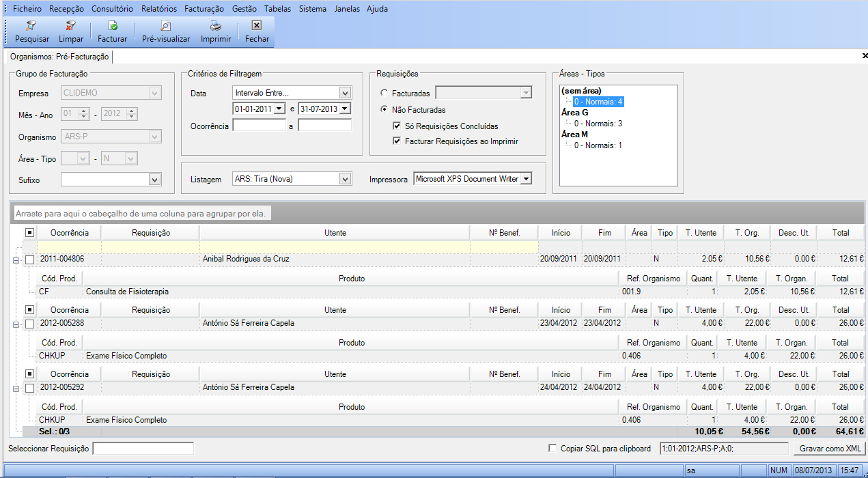The image size is (868, 478).
Task: Click the Gravar como XML button
Action: [x=829, y=449]
